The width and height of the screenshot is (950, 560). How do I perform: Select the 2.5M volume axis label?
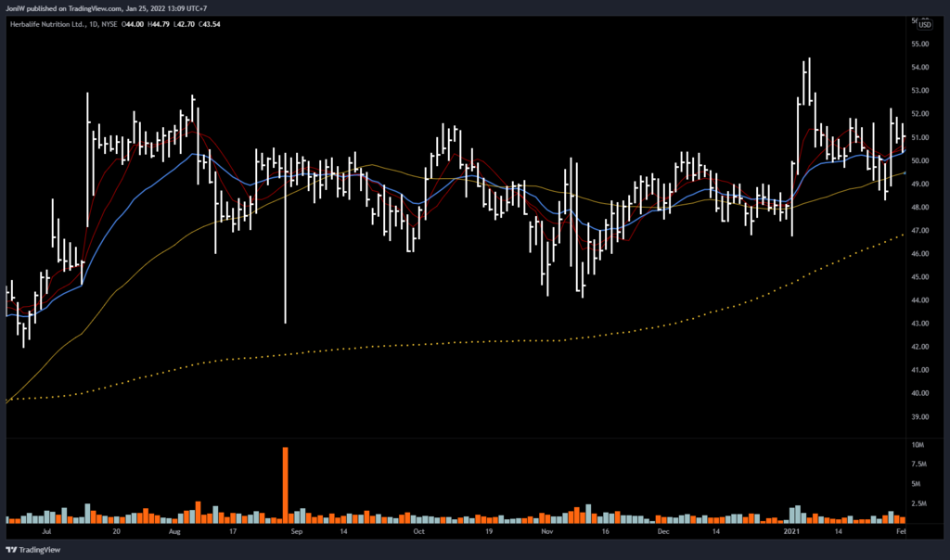pyautogui.click(x=918, y=504)
